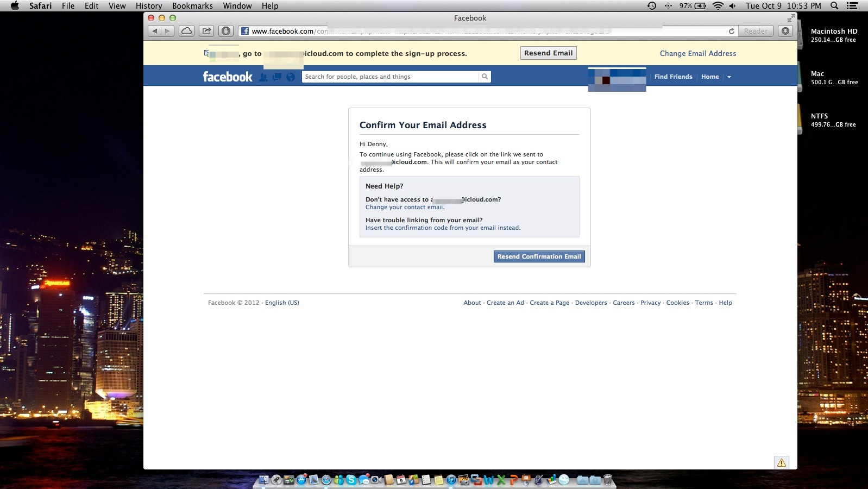Open the Bookmarks menu
The image size is (868, 489).
192,6
